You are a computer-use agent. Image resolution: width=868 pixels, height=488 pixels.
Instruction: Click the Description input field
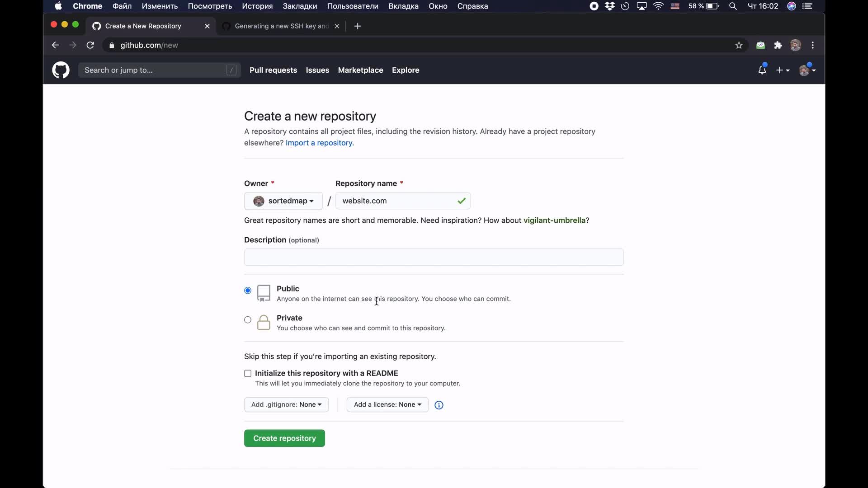point(434,257)
